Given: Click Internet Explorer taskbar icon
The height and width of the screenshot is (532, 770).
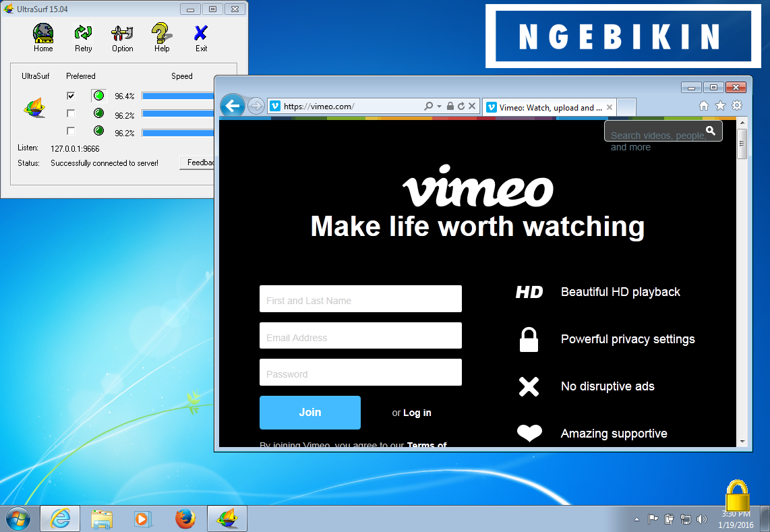Looking at the screenshot, I should pos(60,519).
